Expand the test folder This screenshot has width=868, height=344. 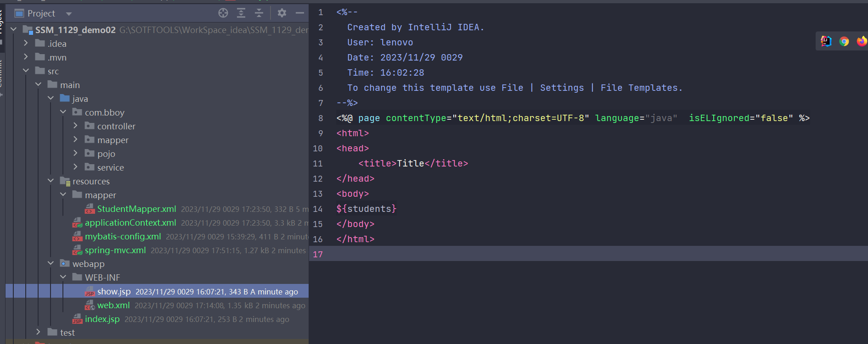[39, 332]
